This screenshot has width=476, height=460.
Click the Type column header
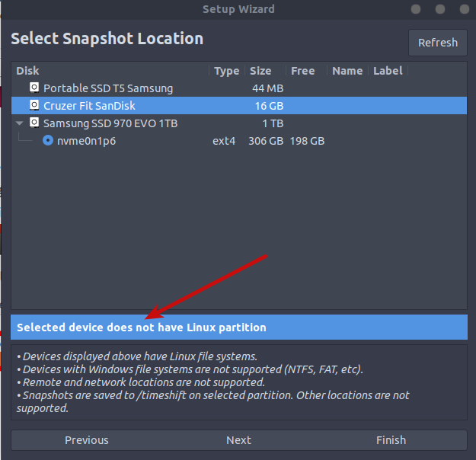pos(226,71)
